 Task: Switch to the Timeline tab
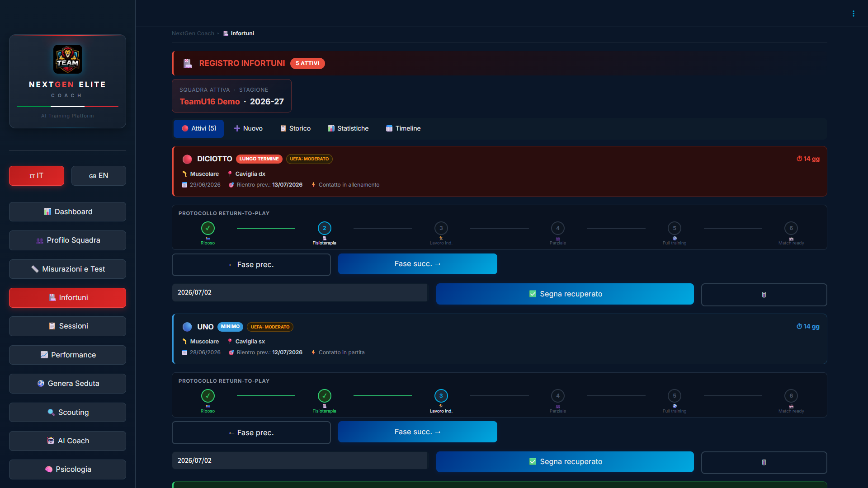click(x=403, y=128)
